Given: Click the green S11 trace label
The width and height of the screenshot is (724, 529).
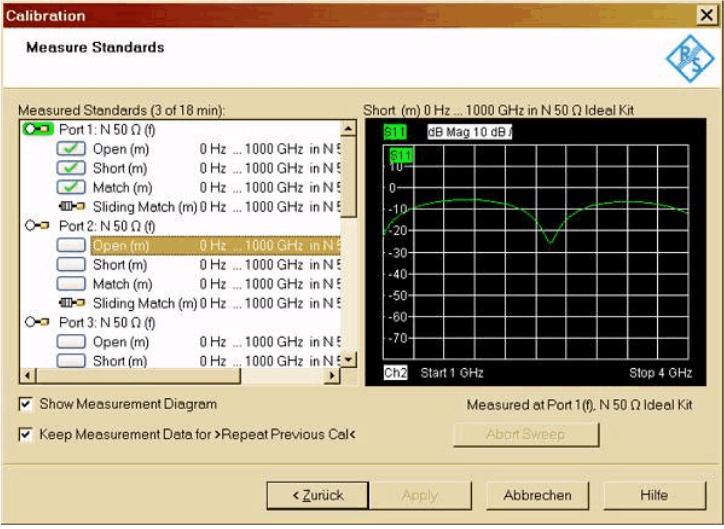Looking at the screenshot, I should coord(396,131).
